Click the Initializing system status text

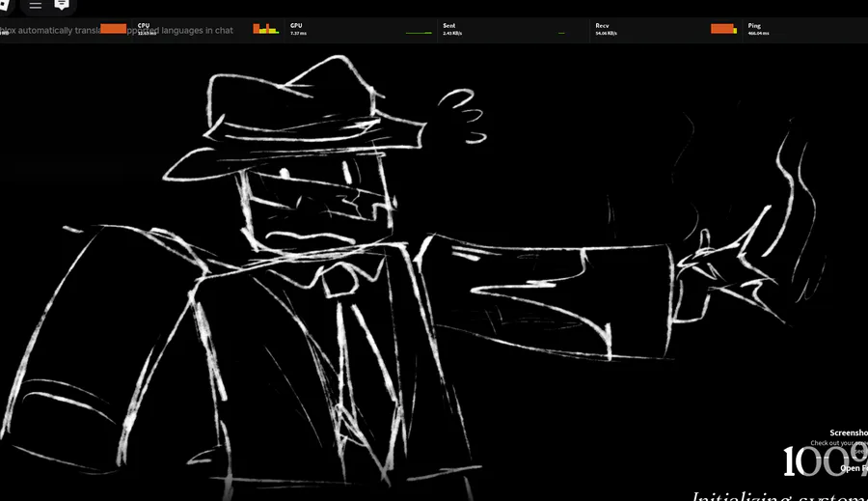point(779,495)
